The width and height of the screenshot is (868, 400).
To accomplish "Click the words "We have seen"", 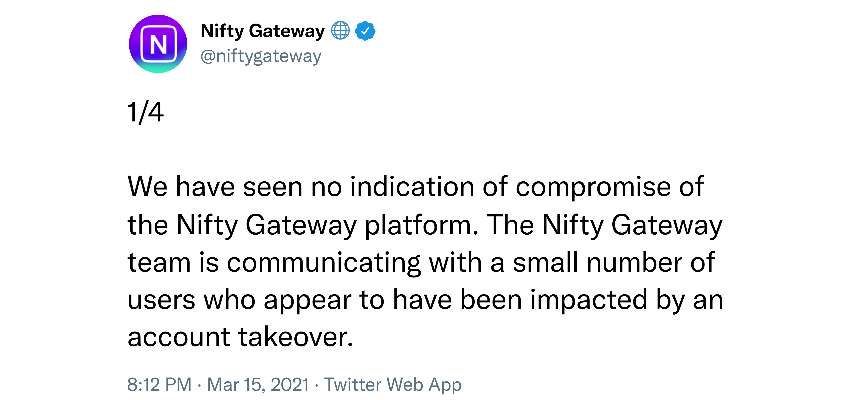I will [215, 187].
